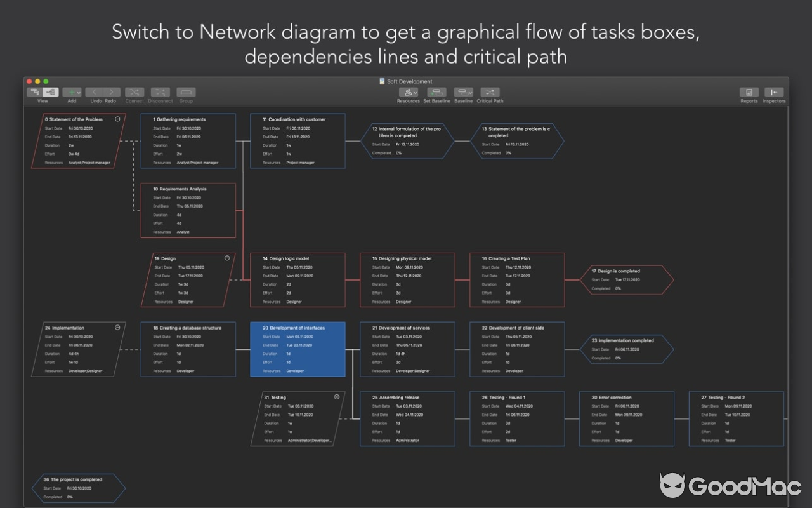This screenshot has width=812, height=508.
Task: Collapse the 31 Testing task group
Action: (x=336, y=397)
